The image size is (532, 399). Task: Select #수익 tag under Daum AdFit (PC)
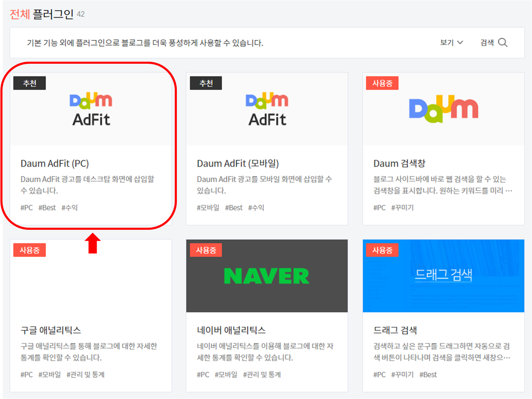[69, 208]
